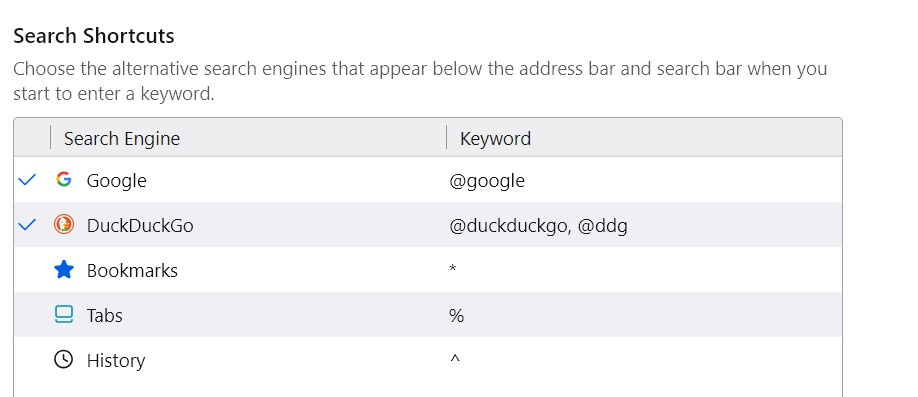The height and width of the screenshot is (397, 918).
Task: Click the asterisk keyword for Bookmarks
Action: (453, 269)
